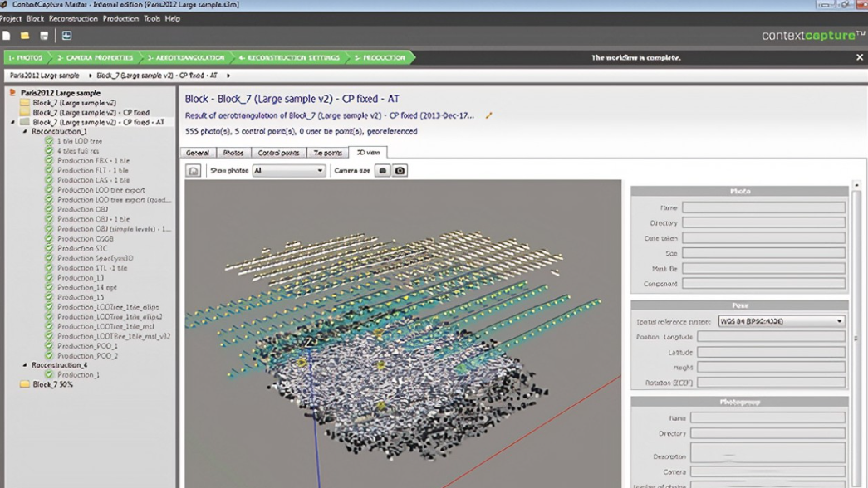The width and height of the screenshot is (868, 488).
Task: Go to workflow step 2 - Camera Properties
Action: 96,57
